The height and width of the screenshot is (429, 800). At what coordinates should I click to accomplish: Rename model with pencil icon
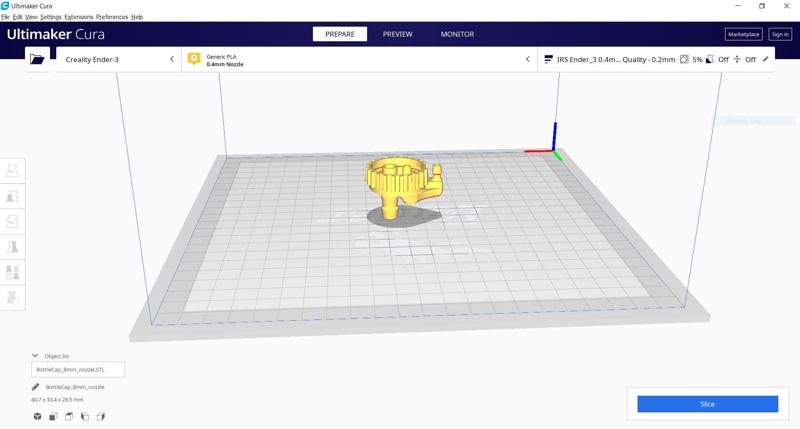pos(35,387)
